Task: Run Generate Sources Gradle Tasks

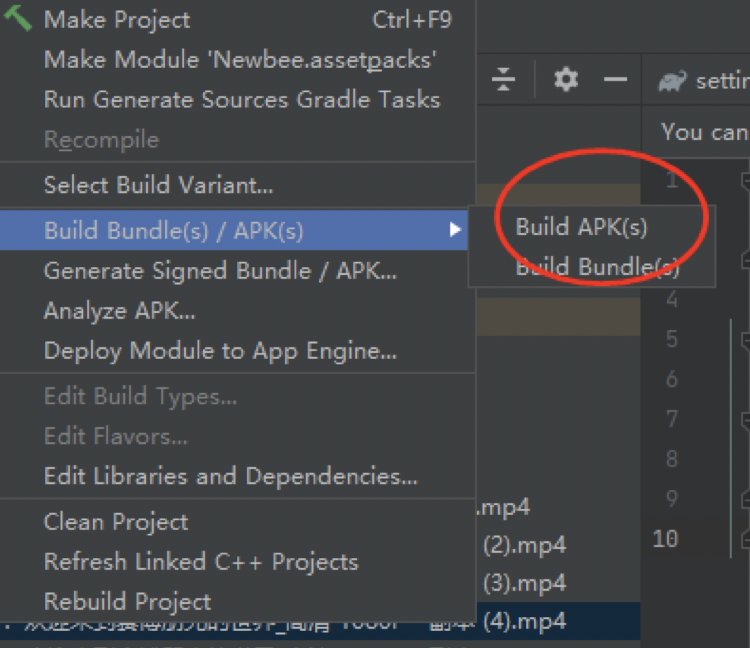Action: point(241,99)
